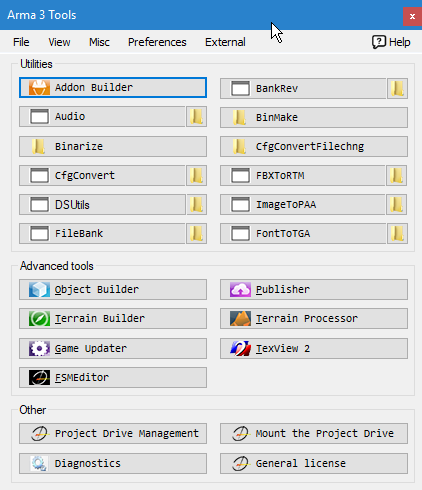Open the folder icon beside BankRev
The height and width of the screenshot is (490, 422).
tap(397, 89)
